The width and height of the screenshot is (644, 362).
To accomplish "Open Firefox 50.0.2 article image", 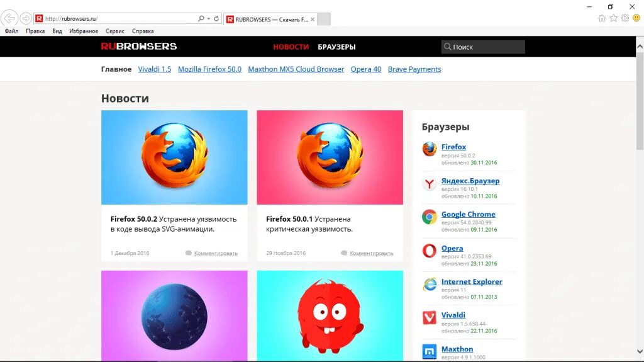I will (174, 157).
